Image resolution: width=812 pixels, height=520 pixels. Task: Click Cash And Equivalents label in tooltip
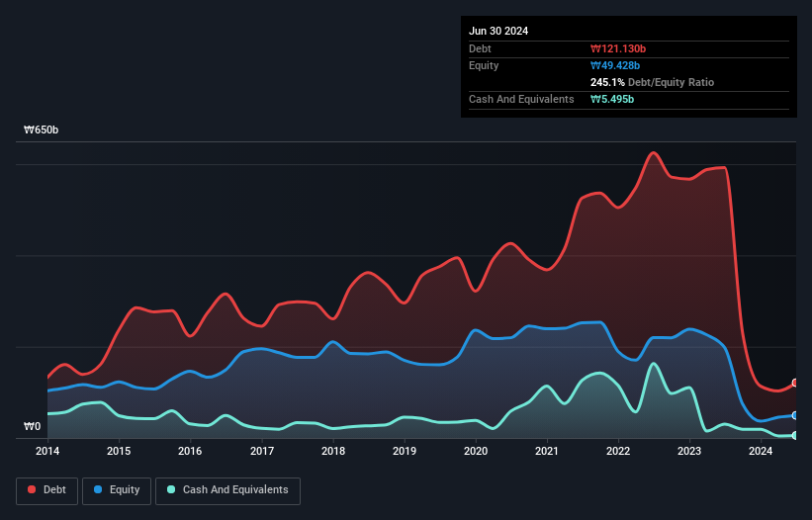click(521, 99)
